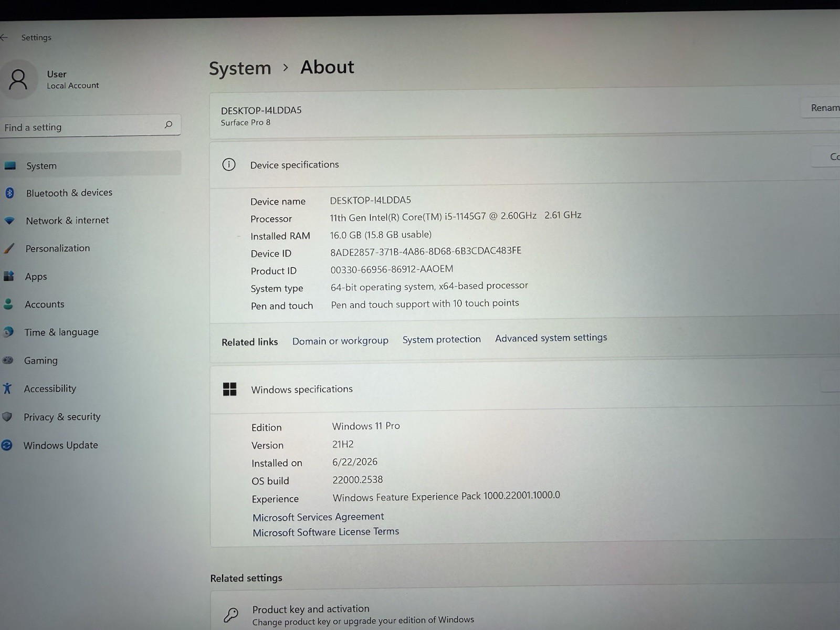Click the Rename this PC button
Screen dimensions: 840x630
tap(820, 108)
